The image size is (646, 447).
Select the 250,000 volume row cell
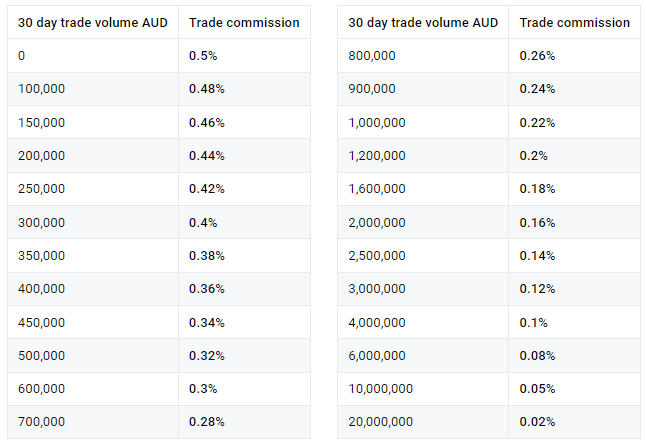[x=42, y=189]
